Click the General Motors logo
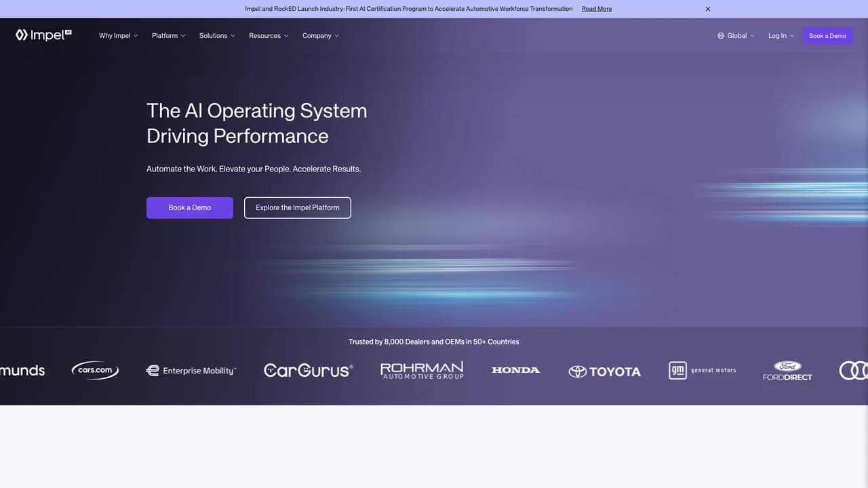868x488 pixels. click(x=703, y=370)
